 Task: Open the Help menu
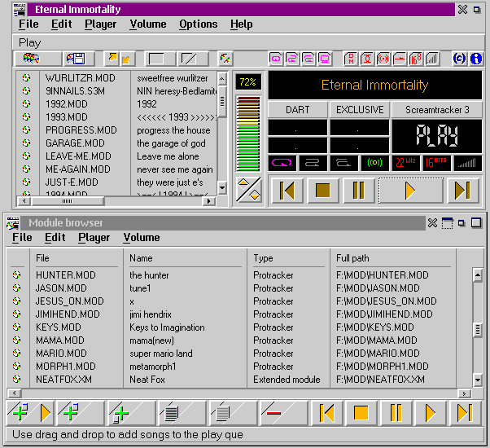click(241, 24)
